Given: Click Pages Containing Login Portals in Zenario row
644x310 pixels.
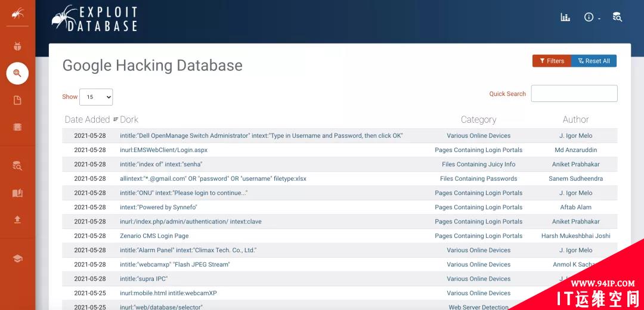Looking at the screenshot, I should tap(478, 236).
